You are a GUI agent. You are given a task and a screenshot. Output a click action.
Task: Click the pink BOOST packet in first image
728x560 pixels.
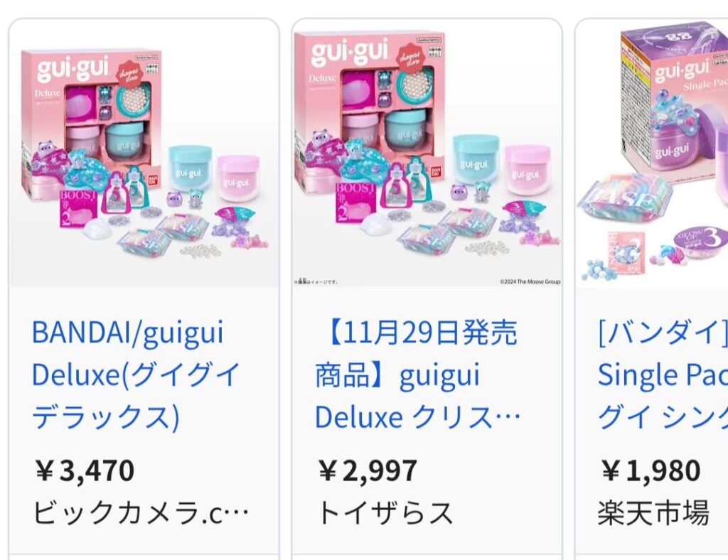point(78,208)
